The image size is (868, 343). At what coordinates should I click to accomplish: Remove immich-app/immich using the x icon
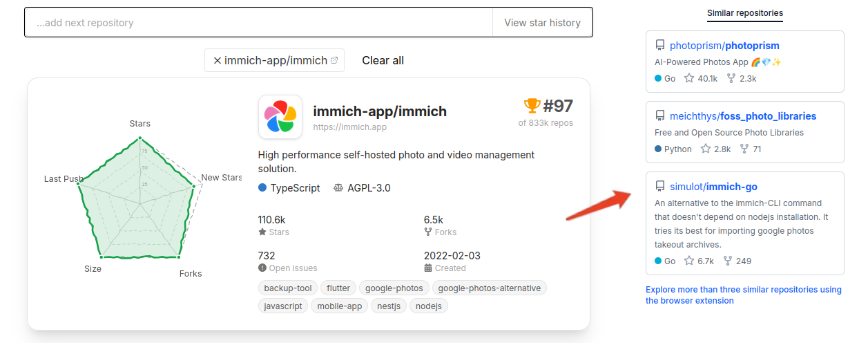[x=218, y=61]
